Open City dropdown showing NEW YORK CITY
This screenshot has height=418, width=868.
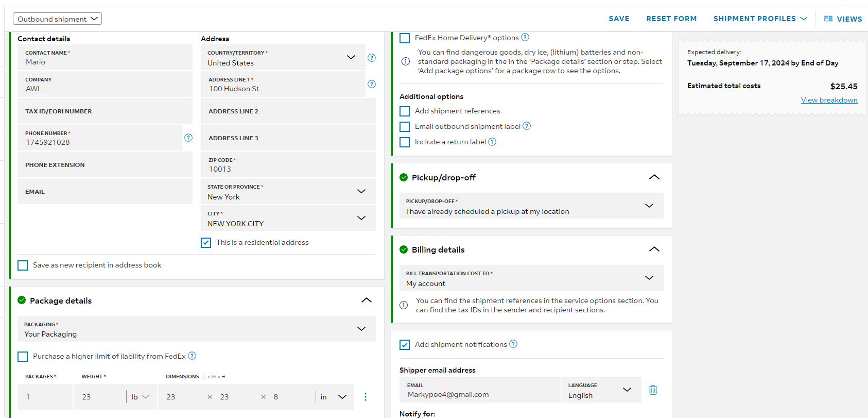click(x=288, y=218)
